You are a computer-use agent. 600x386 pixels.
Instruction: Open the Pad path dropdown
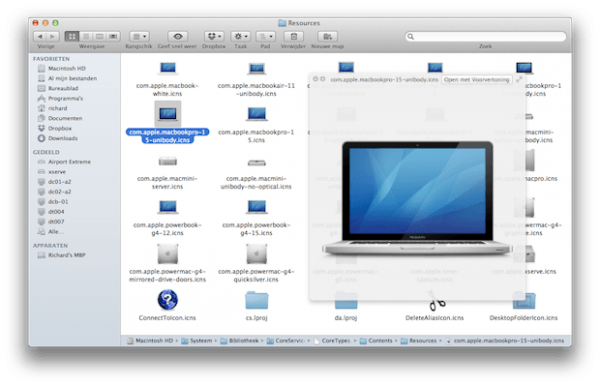pos(266,36)
